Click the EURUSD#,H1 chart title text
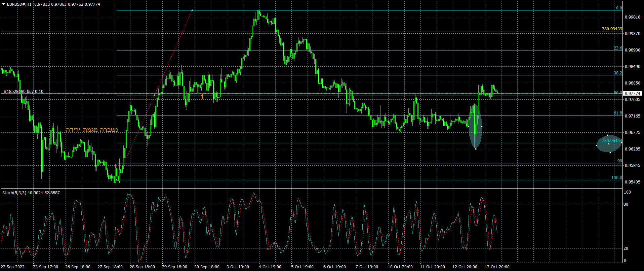 coord(19,4)
